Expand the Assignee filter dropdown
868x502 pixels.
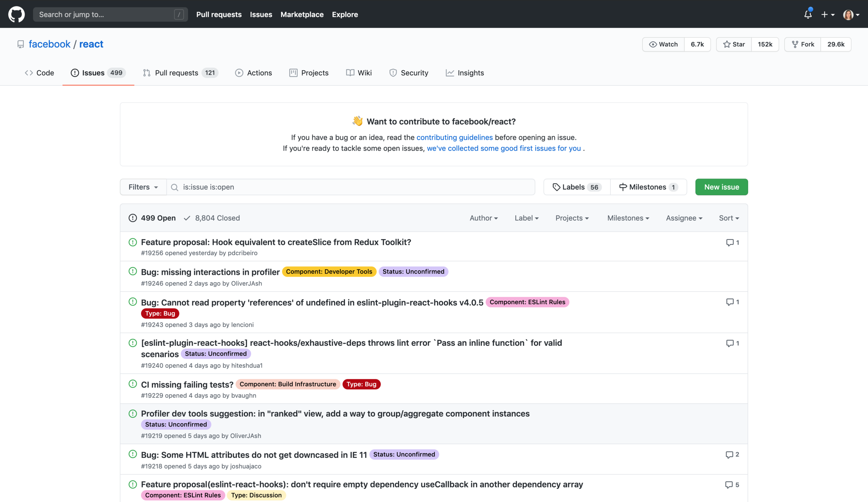pos(684,218)
